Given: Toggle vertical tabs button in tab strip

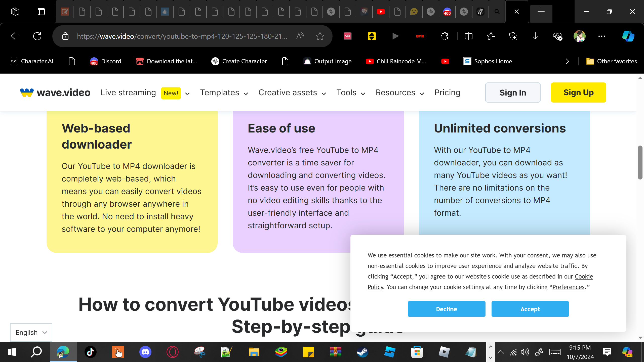Looking at the screenshot, I should 41,12.
